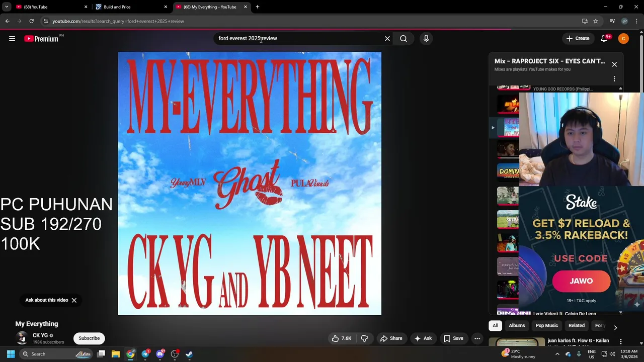Open YouTube notifications bell

605,39
